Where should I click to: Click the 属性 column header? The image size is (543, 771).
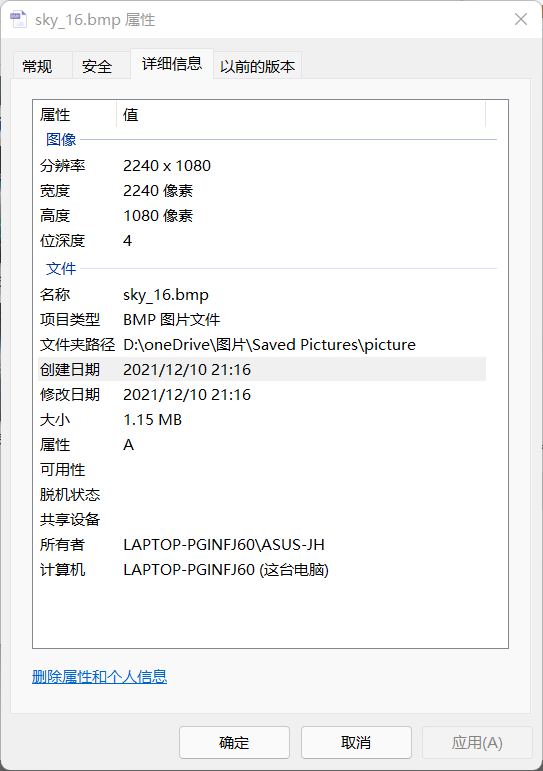click(x=75, y=115)
